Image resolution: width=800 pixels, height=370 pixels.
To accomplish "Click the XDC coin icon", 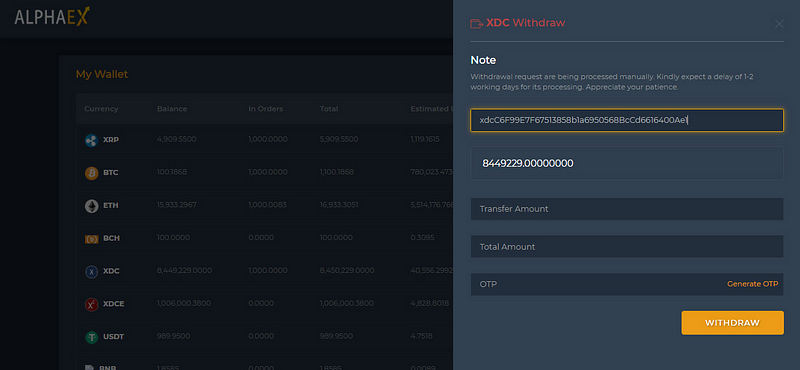I will click(x=91, y=272).
